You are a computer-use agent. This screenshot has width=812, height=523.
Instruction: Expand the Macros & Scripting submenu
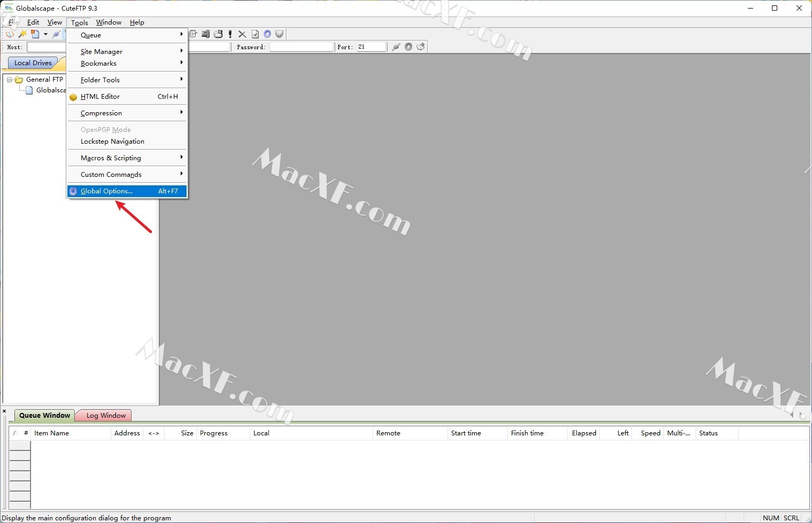pyautogui.click(x=127, y=158)
